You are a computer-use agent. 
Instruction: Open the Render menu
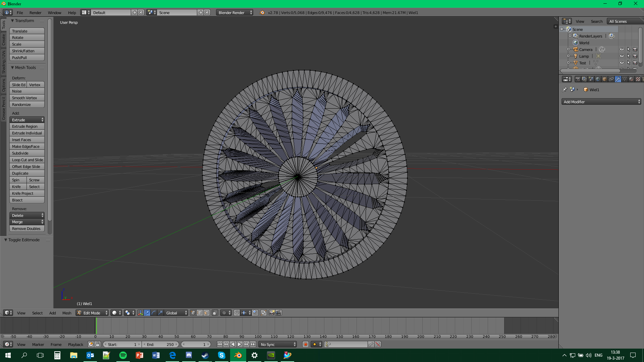coord(35,12)
